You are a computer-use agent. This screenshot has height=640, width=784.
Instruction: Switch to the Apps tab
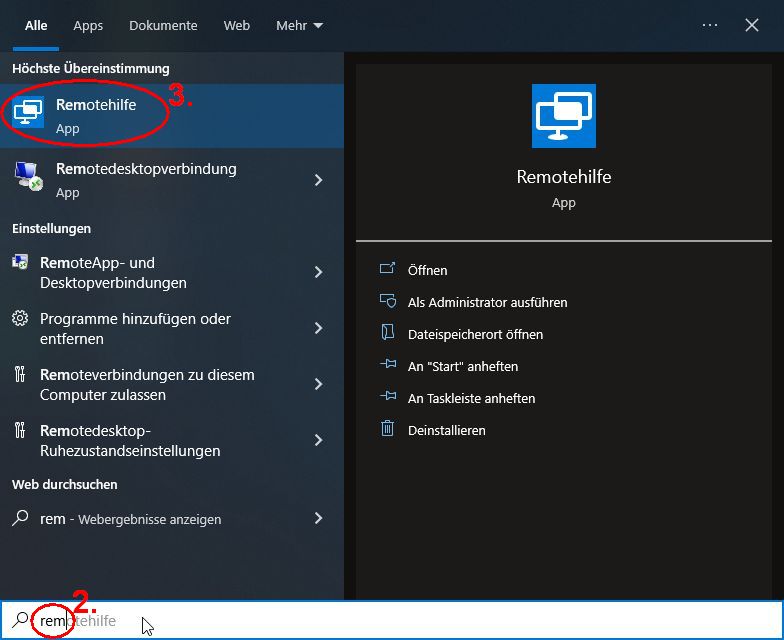click(x=88, y=26)
